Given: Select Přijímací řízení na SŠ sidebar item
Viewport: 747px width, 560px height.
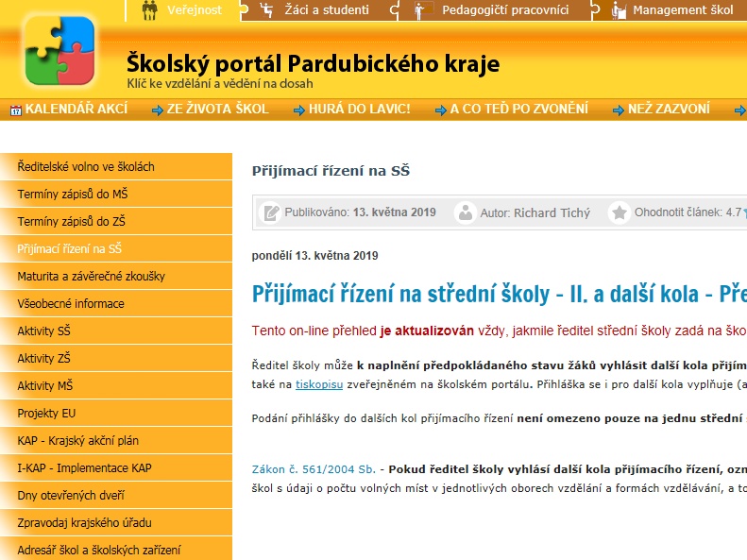Looking at the screenshot, I should click(x=116, y=249).
